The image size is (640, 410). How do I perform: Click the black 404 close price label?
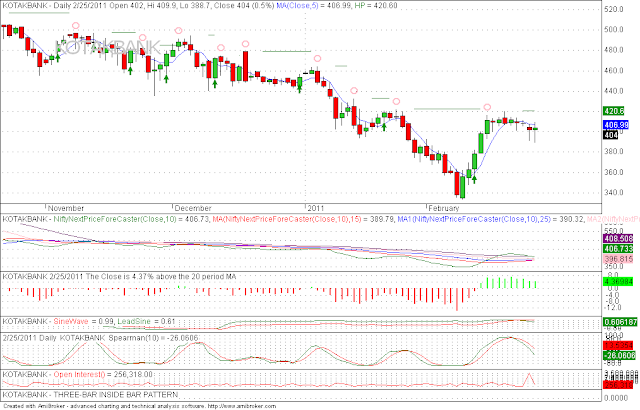click(611, 135)
